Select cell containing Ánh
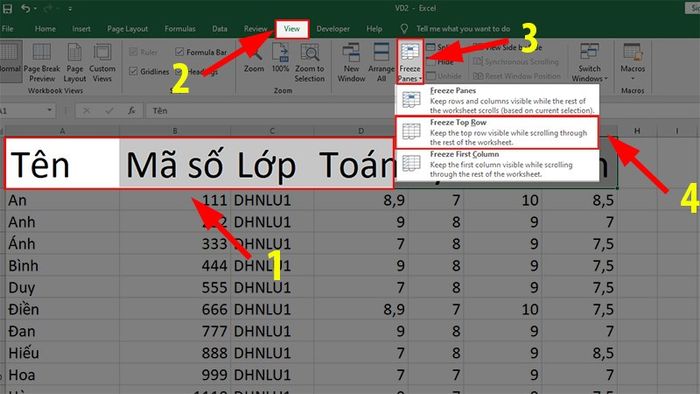700x394 pixels. 62,244
